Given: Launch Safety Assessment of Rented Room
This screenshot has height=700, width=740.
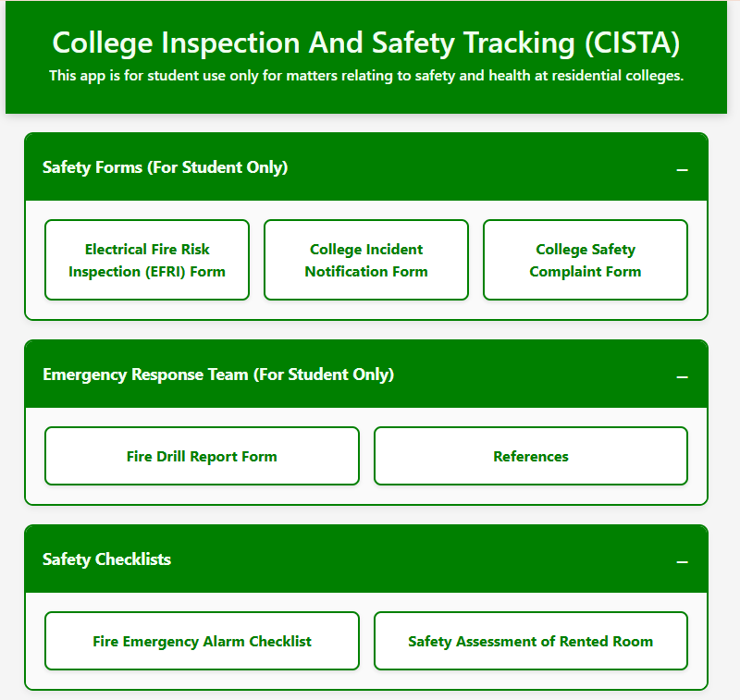Looking at the screenshot, I should coord(531,641).
